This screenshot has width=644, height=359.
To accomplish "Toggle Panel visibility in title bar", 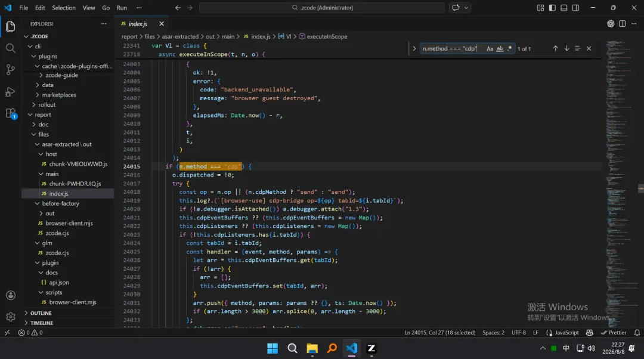I will pos(564,8).
